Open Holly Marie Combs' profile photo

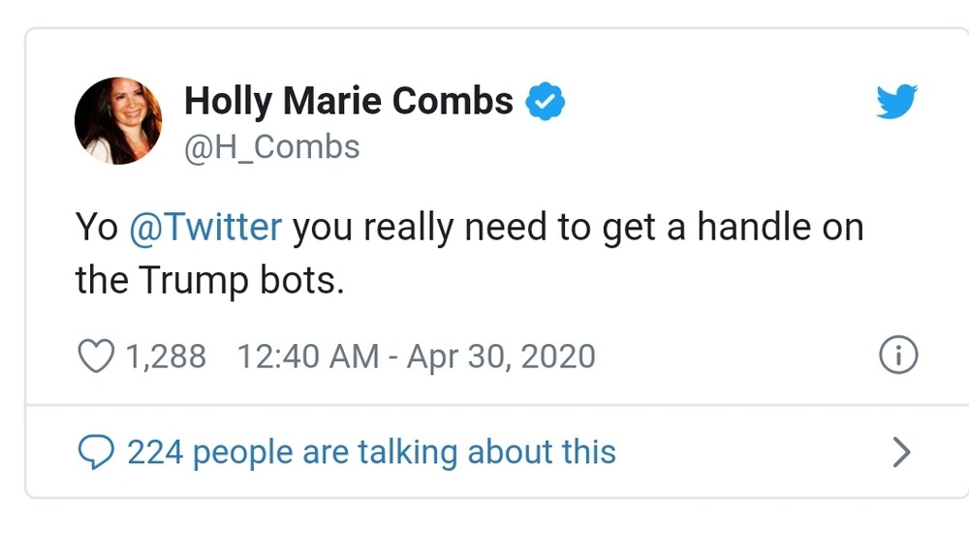click(x=118, y=121)
